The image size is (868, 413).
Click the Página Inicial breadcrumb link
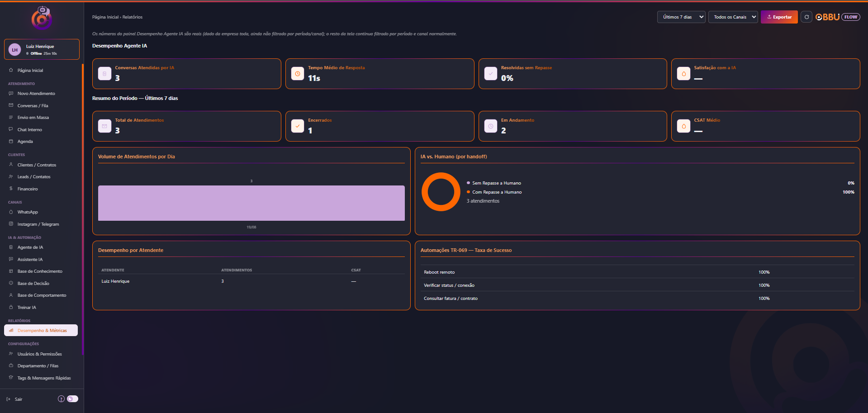tap(105, 17)
